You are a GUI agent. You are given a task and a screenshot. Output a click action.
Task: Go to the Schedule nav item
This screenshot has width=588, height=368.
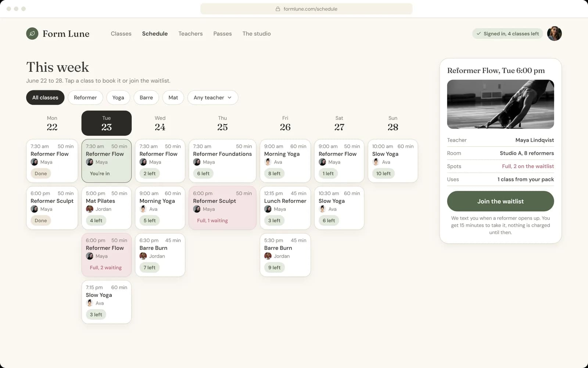point(155,33)
